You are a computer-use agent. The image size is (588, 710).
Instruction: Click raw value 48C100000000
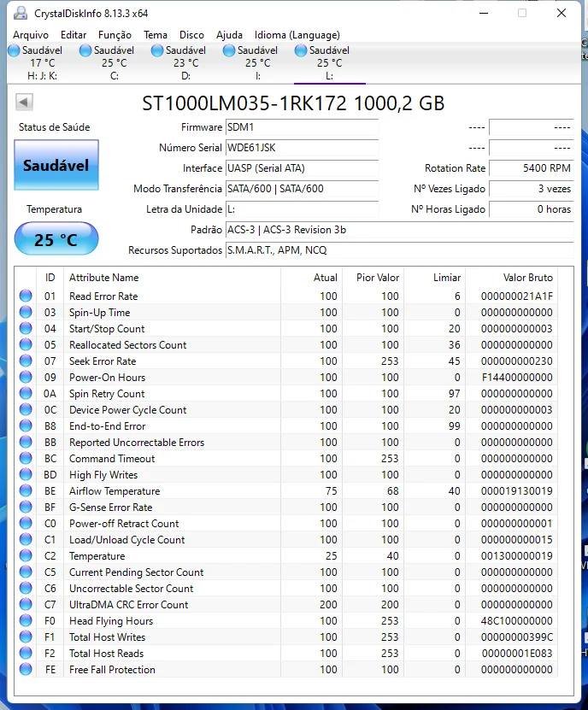pyautogui.click(x=517, y=621)
